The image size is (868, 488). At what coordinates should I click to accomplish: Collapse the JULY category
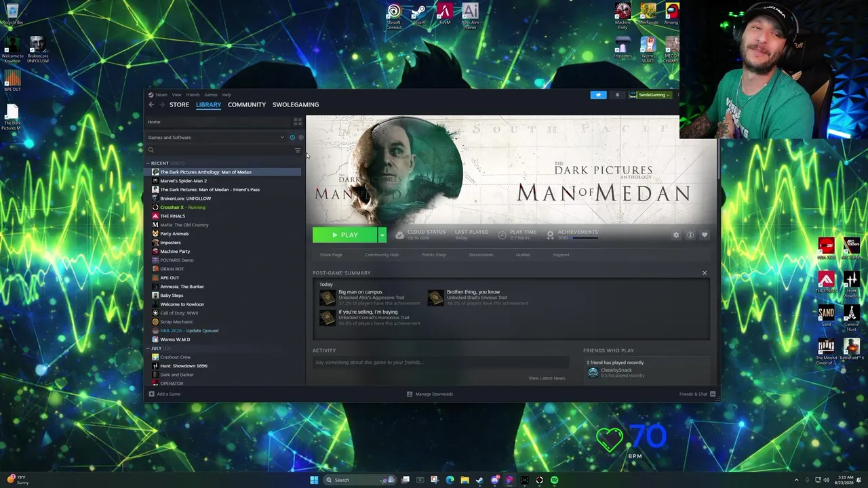(x=148, y=348)
